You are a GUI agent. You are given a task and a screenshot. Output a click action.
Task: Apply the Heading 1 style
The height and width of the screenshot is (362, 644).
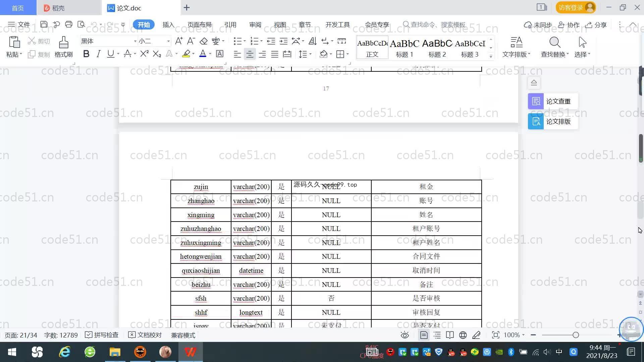[405, 48]
